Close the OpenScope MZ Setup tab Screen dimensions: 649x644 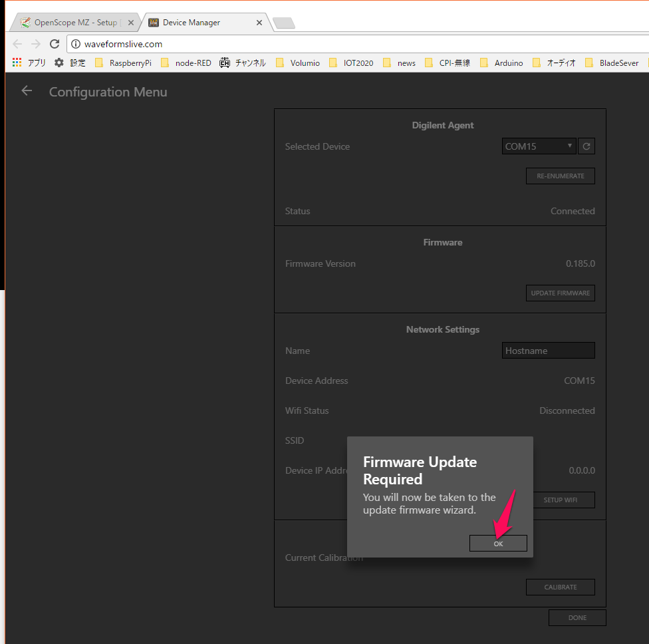(131, 23)
